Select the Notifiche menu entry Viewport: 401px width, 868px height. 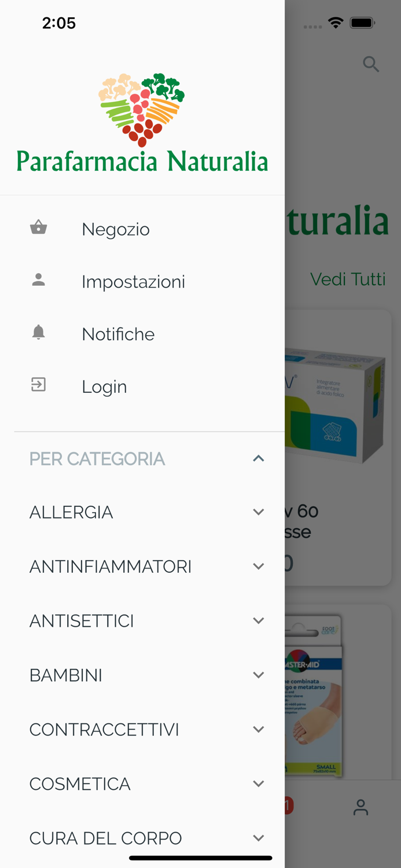pyautogui.click(x=118, y=334)
